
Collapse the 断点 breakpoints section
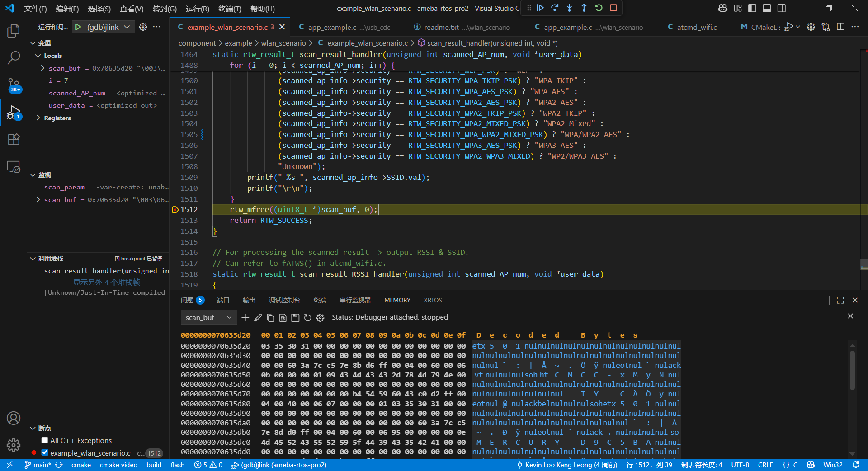click(33, 428)
